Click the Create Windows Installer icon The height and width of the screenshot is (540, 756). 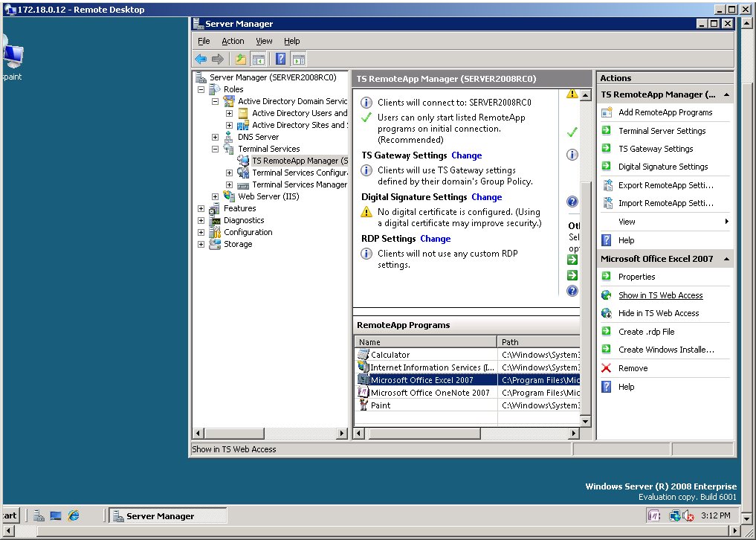click(607, 350)
